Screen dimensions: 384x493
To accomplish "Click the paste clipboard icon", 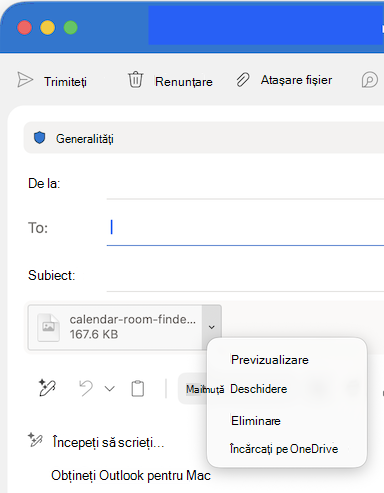I will [138, 388].
